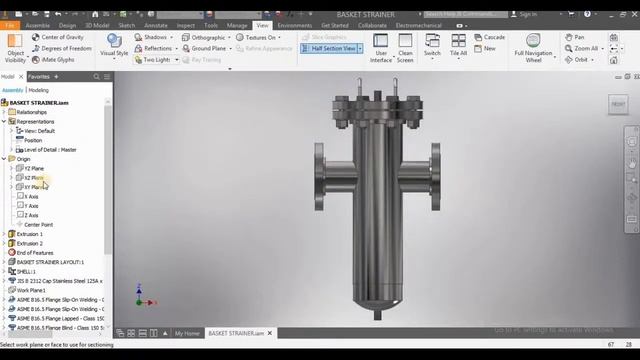Click the Home icon in quick access toolbar
The image size is (640, 360).
[x=95, y=14]
